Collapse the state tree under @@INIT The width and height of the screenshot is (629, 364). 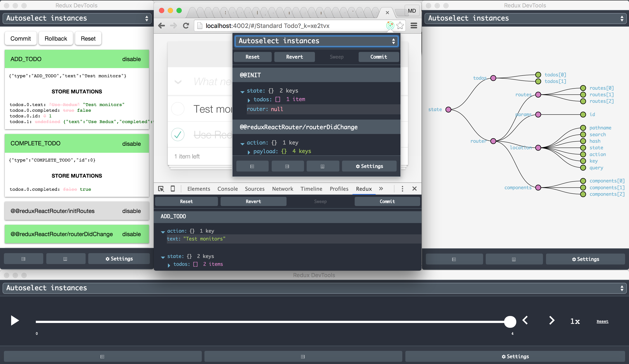pos(242,91)
